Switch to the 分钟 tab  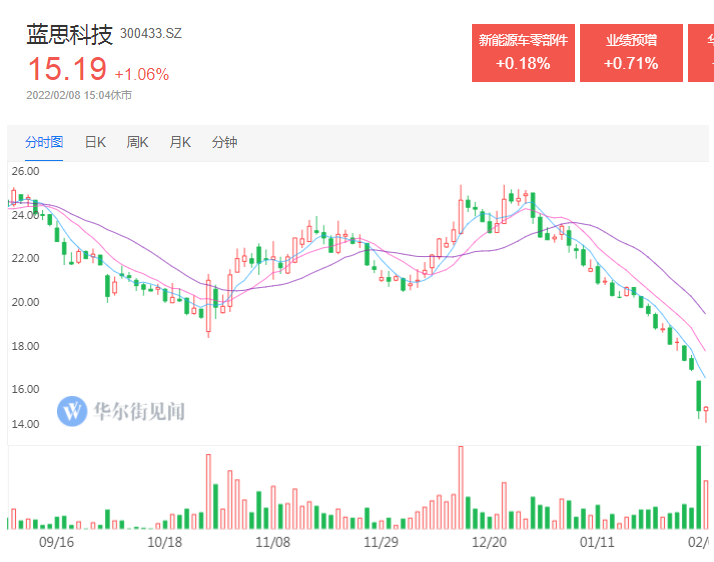click(225, 142)
